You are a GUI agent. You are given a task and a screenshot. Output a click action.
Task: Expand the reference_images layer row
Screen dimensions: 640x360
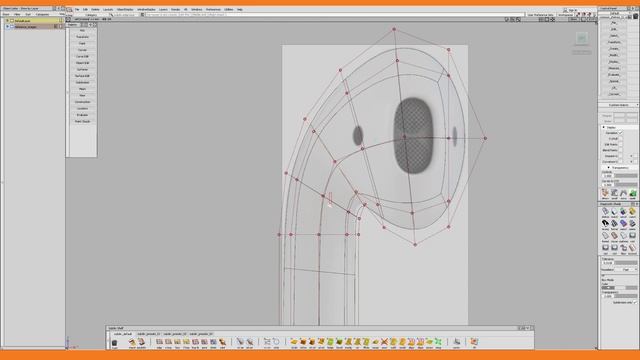click(x=7, y=27)
